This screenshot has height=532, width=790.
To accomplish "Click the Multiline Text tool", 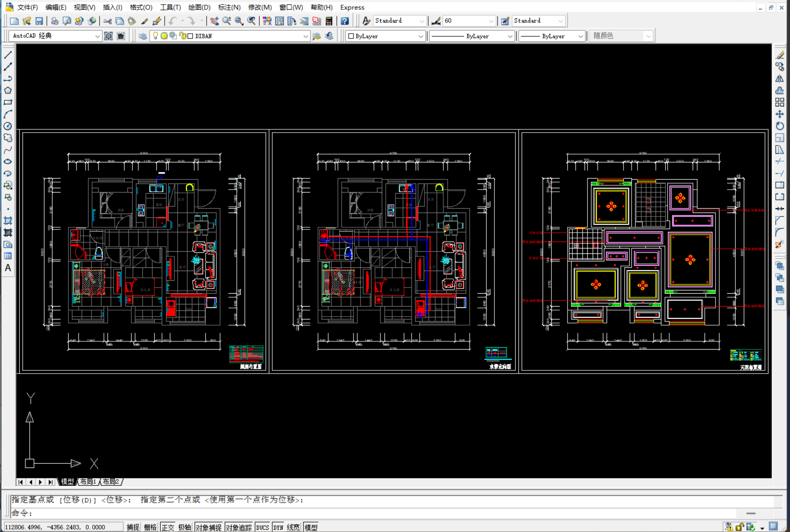I will coord(8,268).
